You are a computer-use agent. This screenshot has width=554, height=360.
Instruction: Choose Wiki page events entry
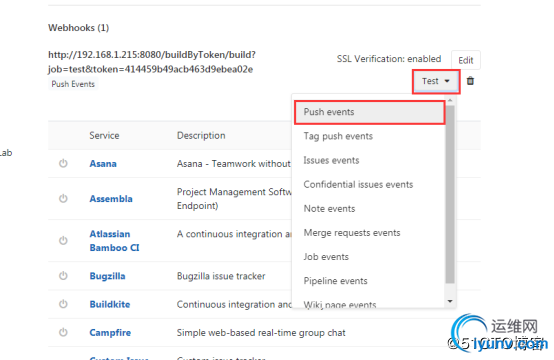[340, 304]
